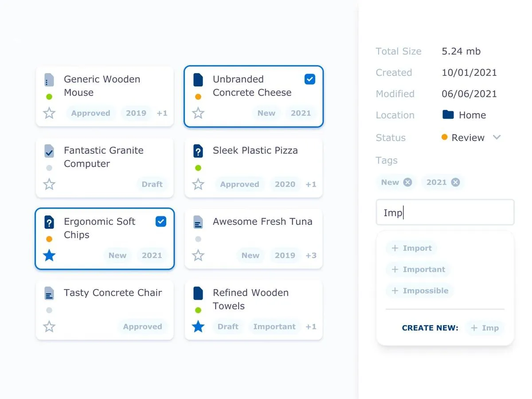Select the Impossible tag suggestion

coord(419,291)
